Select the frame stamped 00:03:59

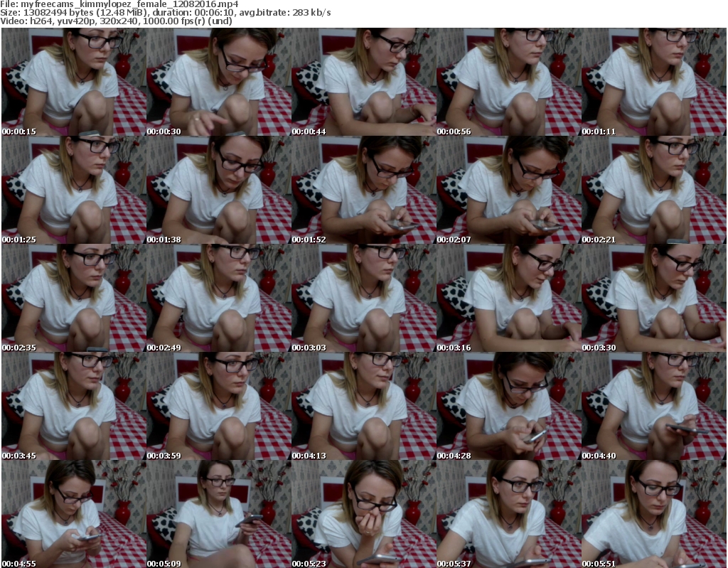coord(219,407)
